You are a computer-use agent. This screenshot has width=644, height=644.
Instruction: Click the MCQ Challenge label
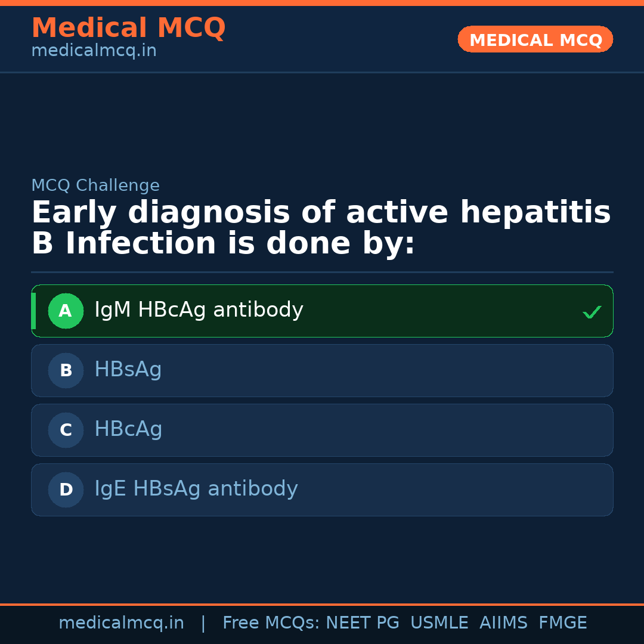(95, 185)
